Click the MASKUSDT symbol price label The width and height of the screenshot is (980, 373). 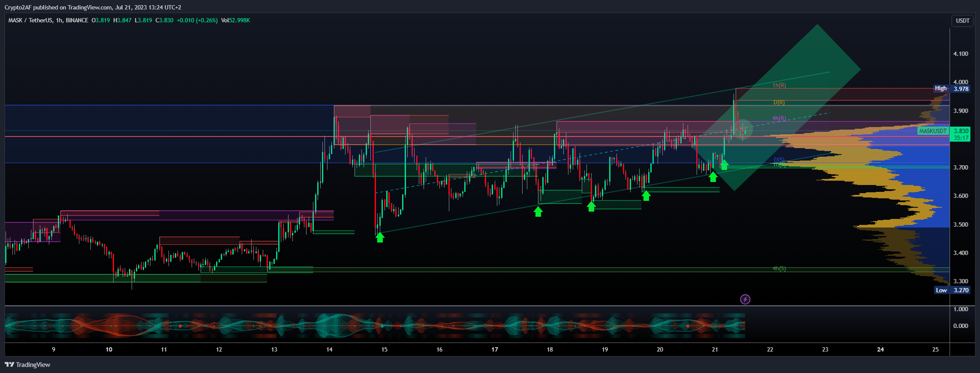pyautogui.click(x=932, y=131)
